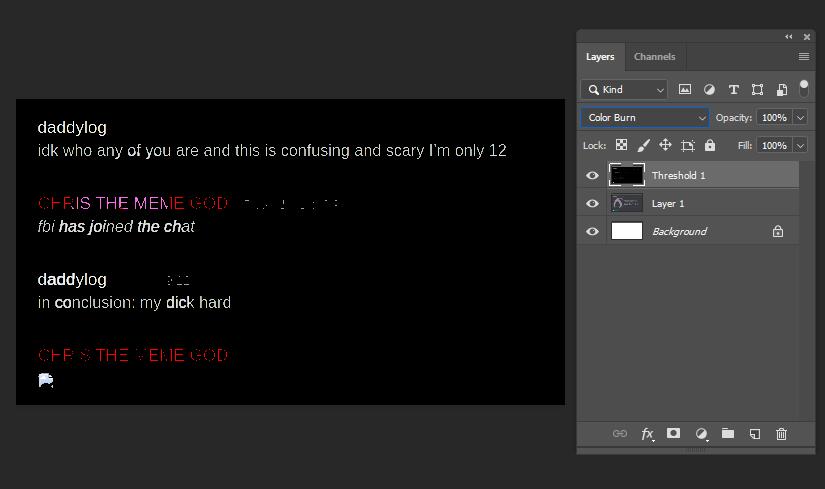Toggle layer filtering switch on or off
The width and height of the screenshot is (825, 489).
(x=803, y=88)
